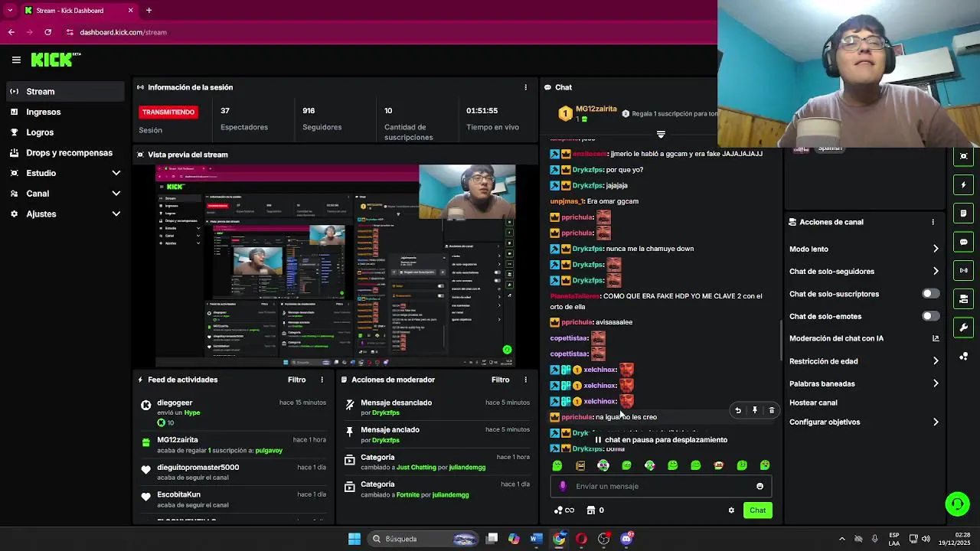Image resolution: width=980 pixels, height=551 pixels.
Task: Click the chat bubble icon in right rail
Action: pyautogui.click(x=964, y=242)
